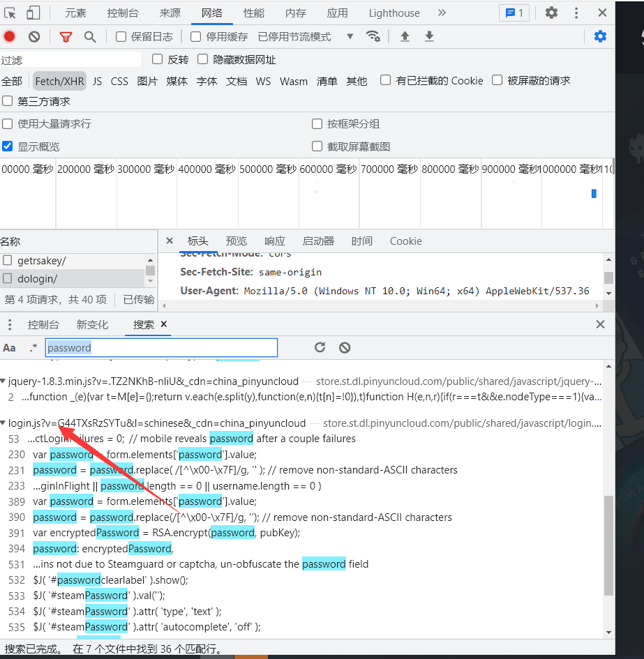Viewport: 644px width, 659px height.
Task: Toggle the device toolbar icon
Action: (x=33, y=13)
